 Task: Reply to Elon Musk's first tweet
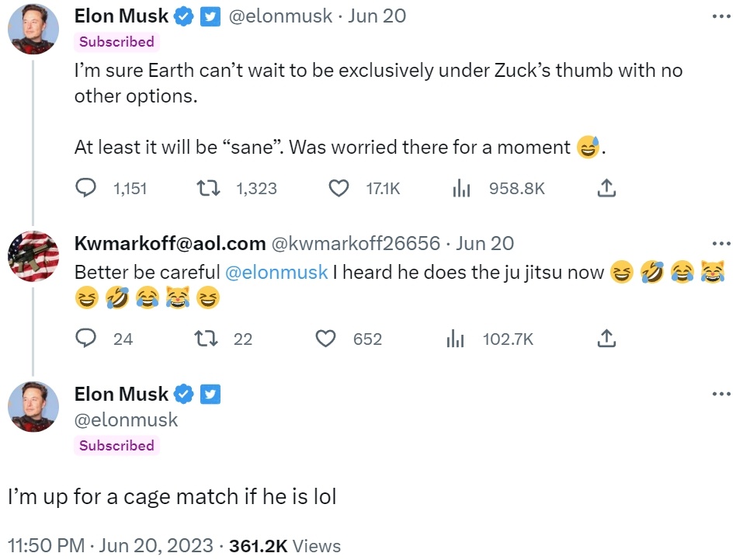click(x=85, y=188)
